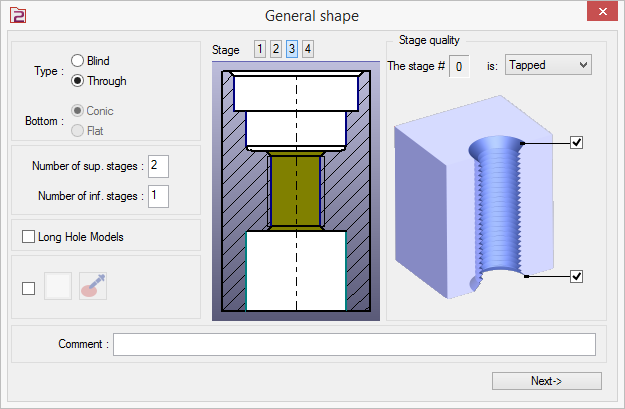The height and width of the screenshot is (409, 625).
Task: Click the Next-> button
Action: pos(546,381)
